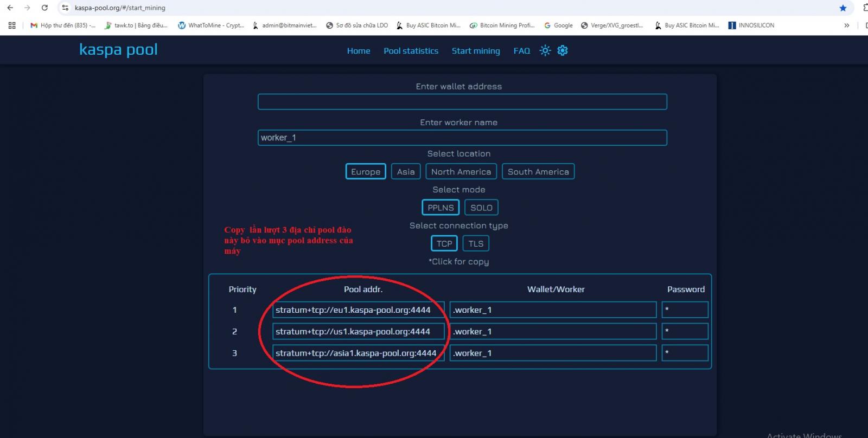This screenshot has height=438, width=868.
Task: Copy the priority 3 password field
Action: 685,353
